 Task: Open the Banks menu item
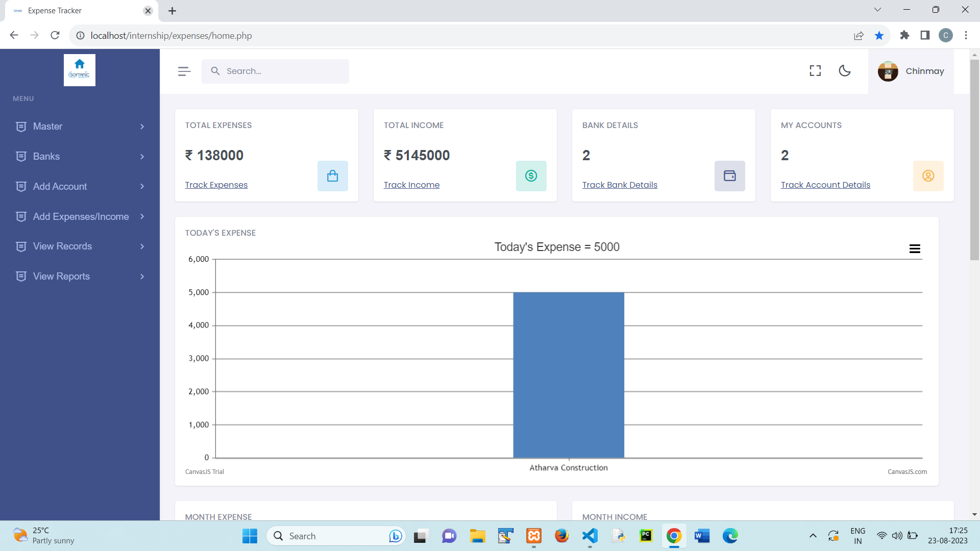click(80, 157)
